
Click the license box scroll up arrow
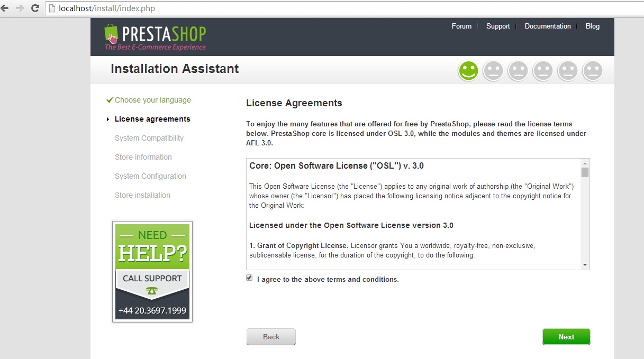click(x=585, y=163)
